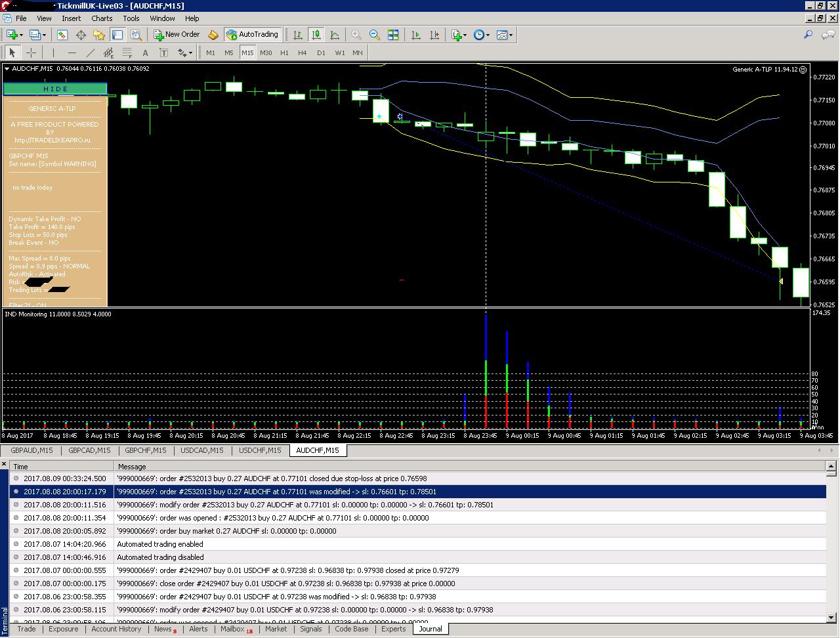
Task: Click the New Order button
Action: 177,35
